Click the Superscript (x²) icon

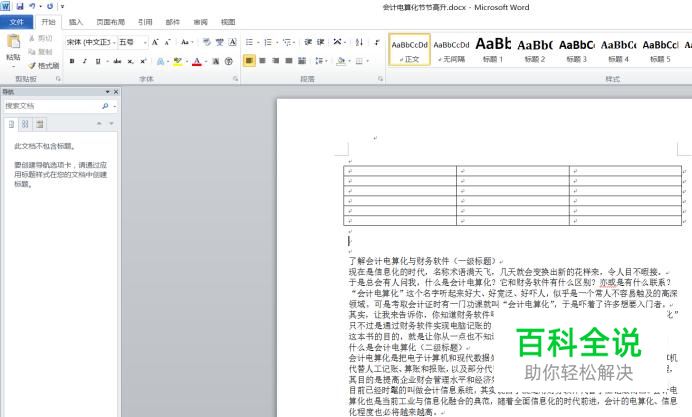[143, 61]
